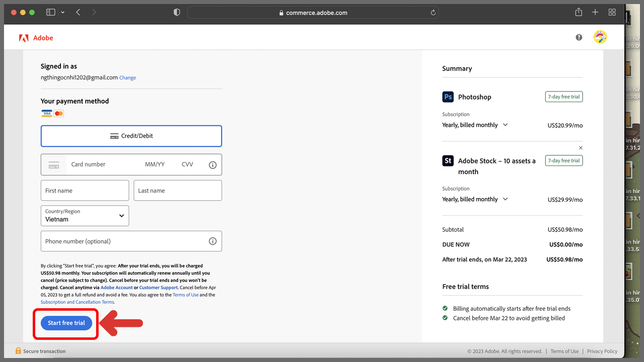This screenshot has height=362, width=644.
Task: Open the Adobe Account link
Action: tap(117, 288)
